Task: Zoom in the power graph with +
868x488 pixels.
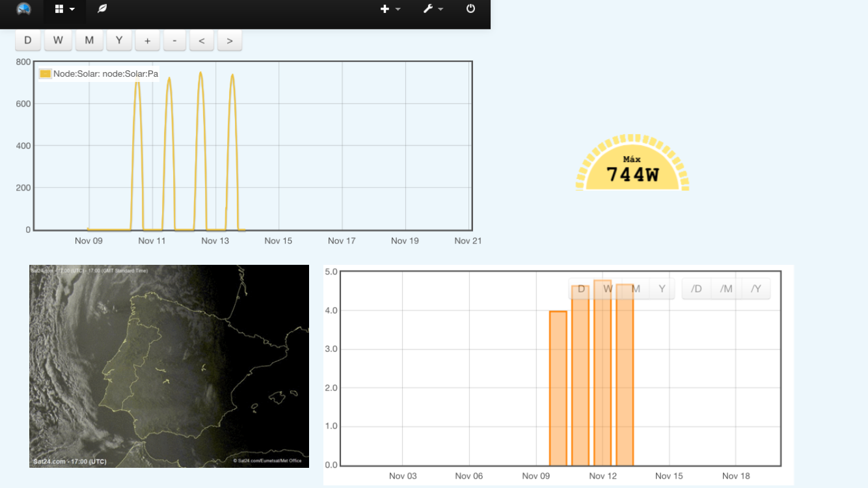Action: pyautogui.click(x=148, y=40)
